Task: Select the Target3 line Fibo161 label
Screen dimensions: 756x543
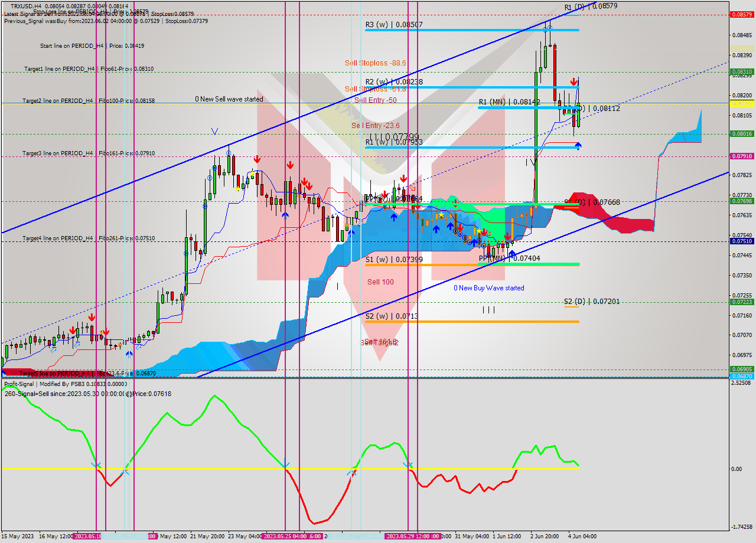Action: click(x=89, y=153)
